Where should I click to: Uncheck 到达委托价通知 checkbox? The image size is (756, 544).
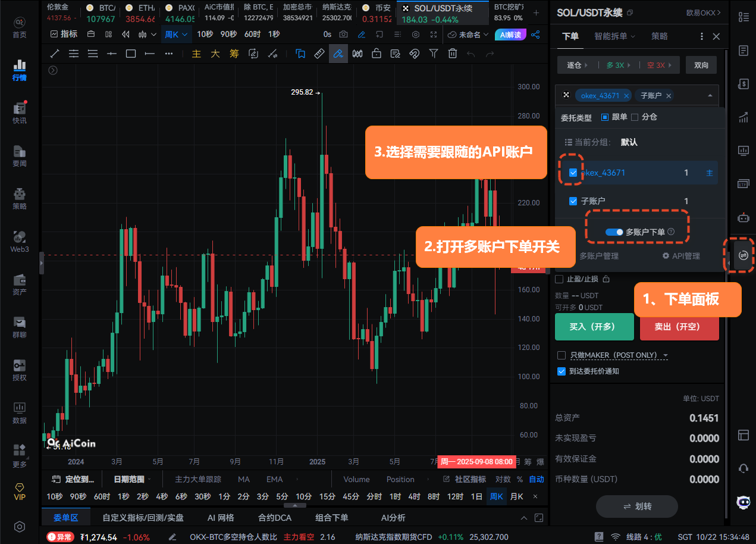coord(561,371)
